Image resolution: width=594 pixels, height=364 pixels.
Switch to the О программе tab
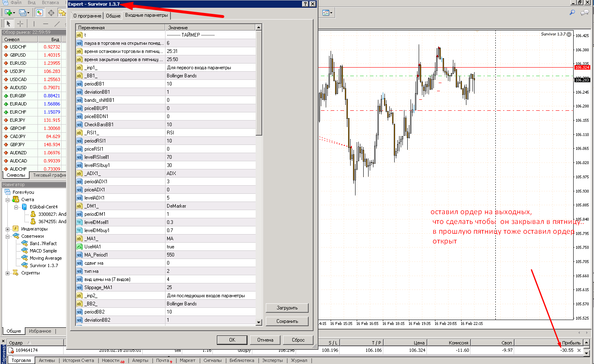pyautogui.click(x=87, y=16)
